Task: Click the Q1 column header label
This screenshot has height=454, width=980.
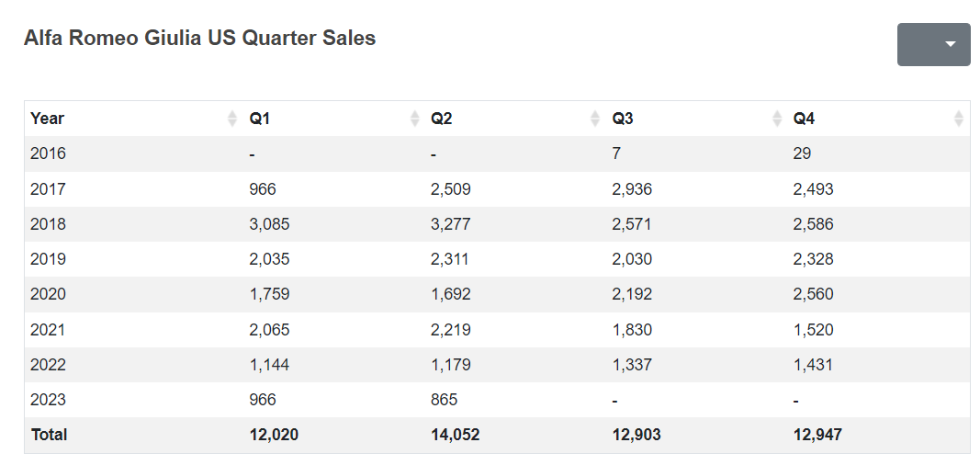Action: 260,119
